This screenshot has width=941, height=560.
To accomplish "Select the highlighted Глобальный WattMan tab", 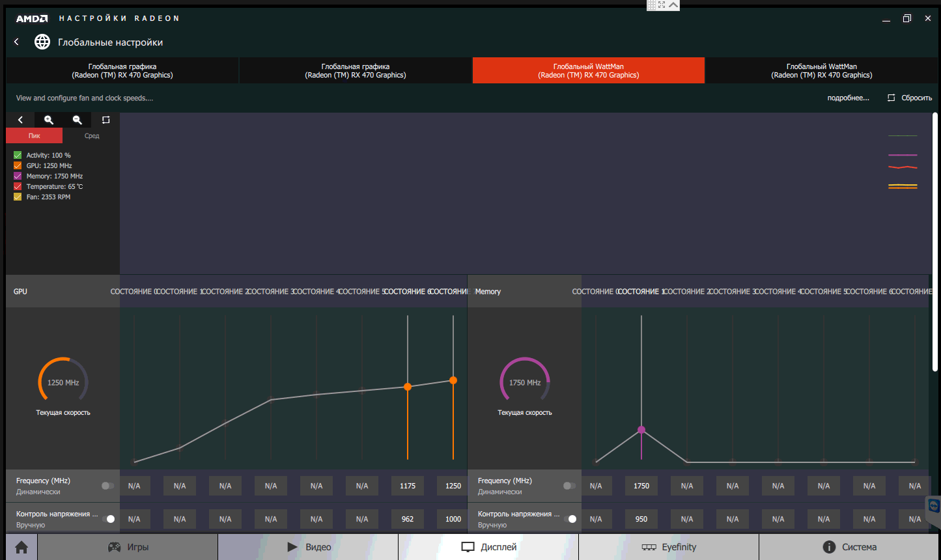I will pos(588,70).
